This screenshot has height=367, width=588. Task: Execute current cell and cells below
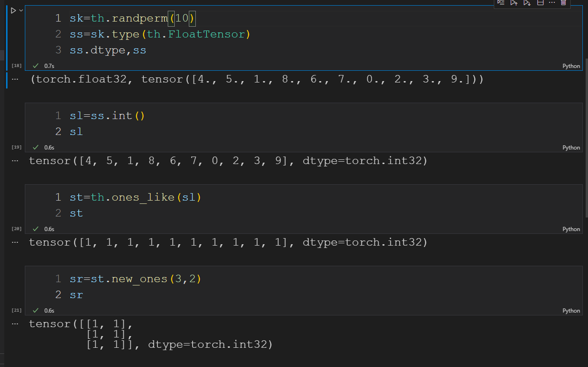pos(527,3)
